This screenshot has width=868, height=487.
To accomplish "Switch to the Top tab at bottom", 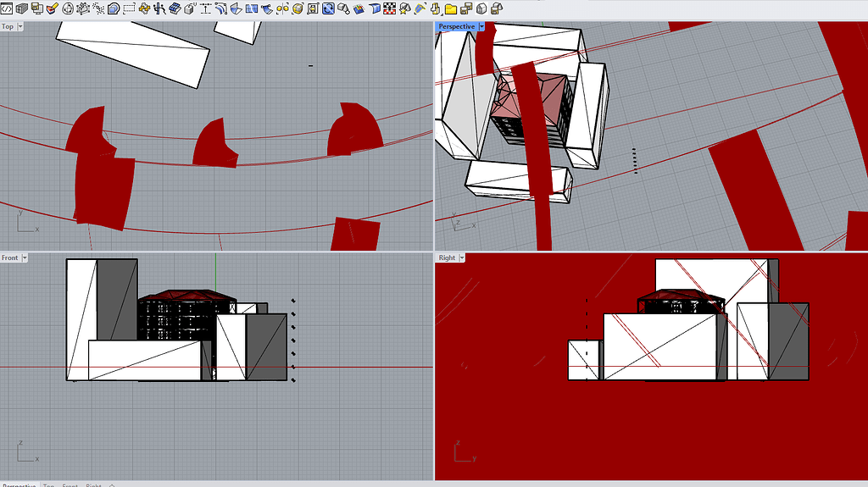I will [x=49, y=485].
